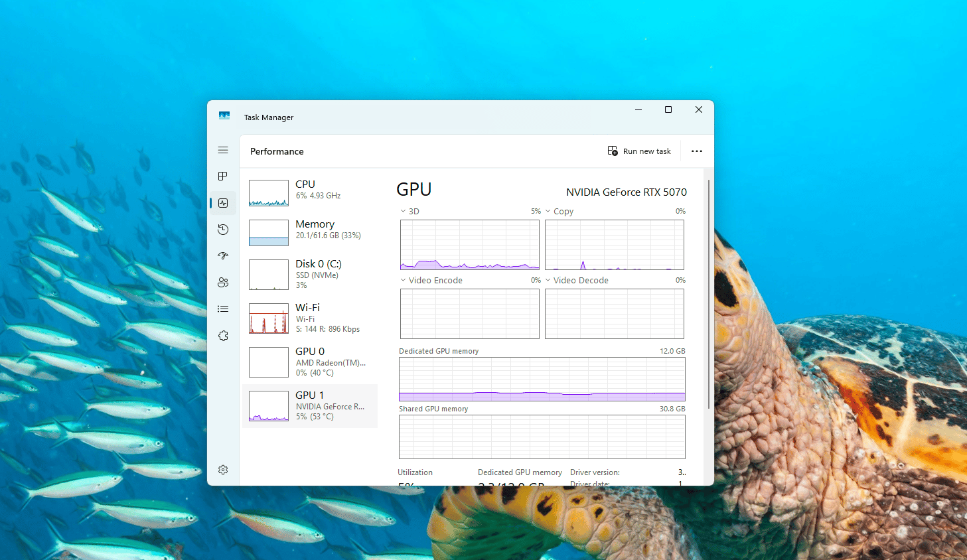Image resolution: width=967 pixels, height=560 pixels.
Task: Go to the Processes page icon
Action: [x=223, y=176]
